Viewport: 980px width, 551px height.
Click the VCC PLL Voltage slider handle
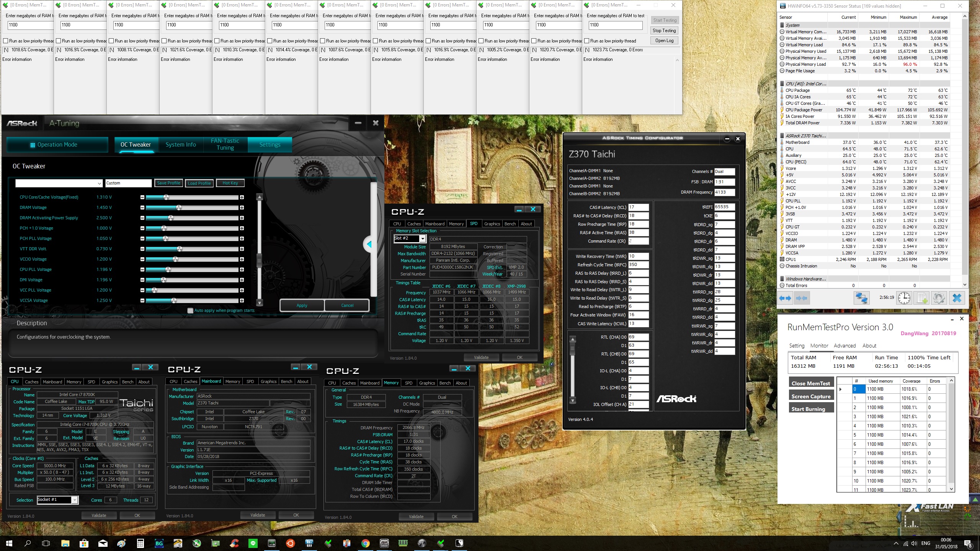154,290
